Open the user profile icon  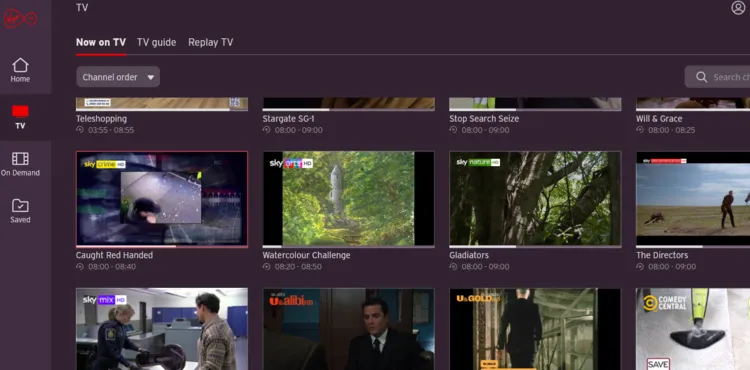[x=738, y=8]
